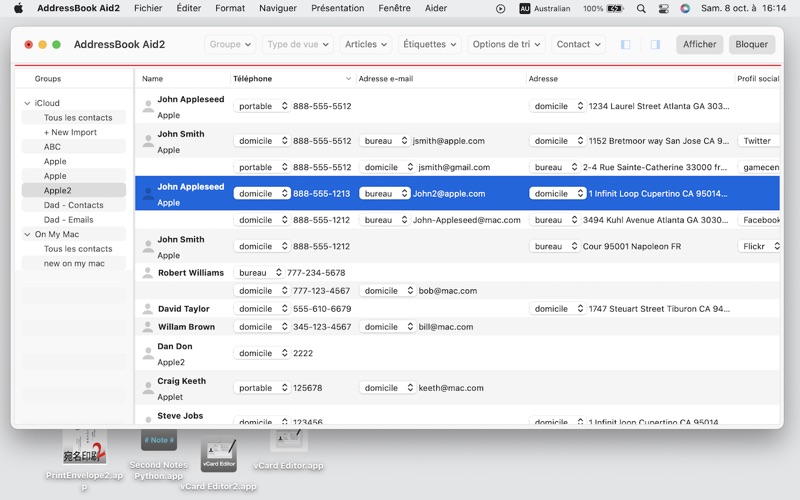Click the Name column header
This screenshot has width=800, height=500.
click(x=183, y=79)
